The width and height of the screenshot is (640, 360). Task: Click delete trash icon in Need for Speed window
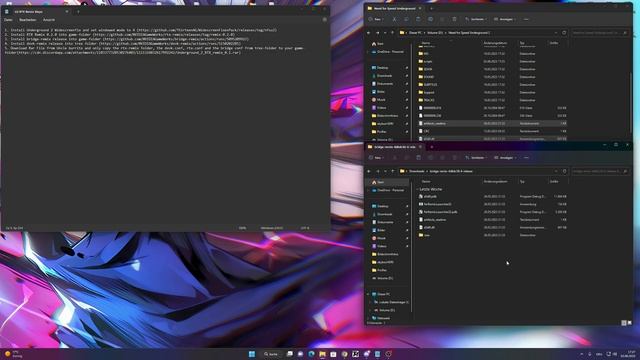click(x=454, y=19)
